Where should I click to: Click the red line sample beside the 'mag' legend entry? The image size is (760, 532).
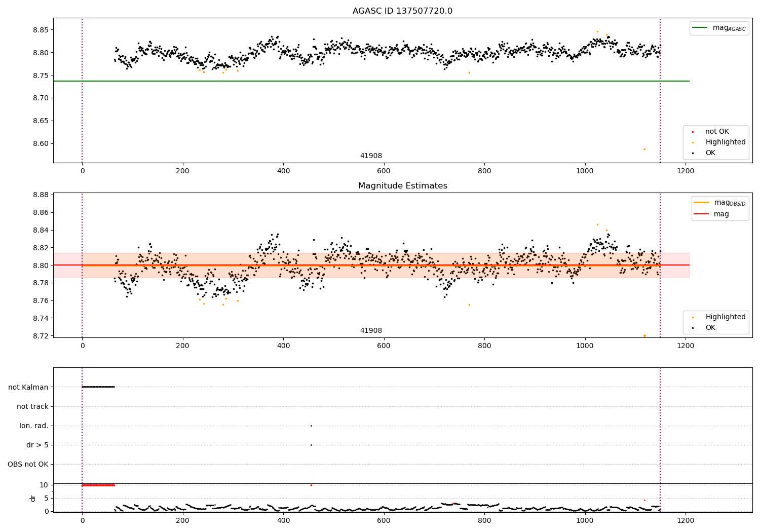tap(701, 214)
